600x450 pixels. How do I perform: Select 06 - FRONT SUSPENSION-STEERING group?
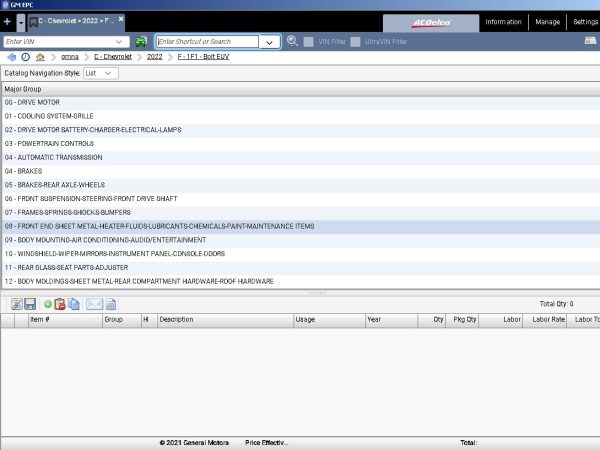(x=301, y=199)
